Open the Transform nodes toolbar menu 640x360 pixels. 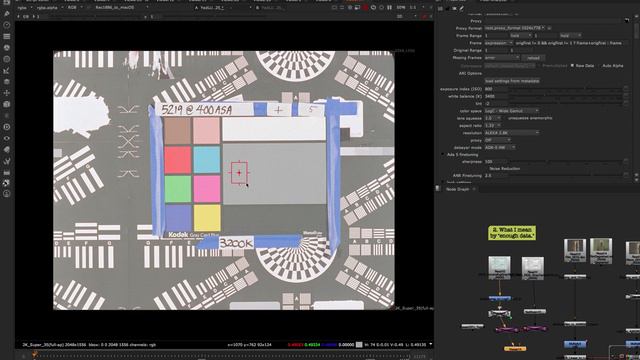(7, 93)
